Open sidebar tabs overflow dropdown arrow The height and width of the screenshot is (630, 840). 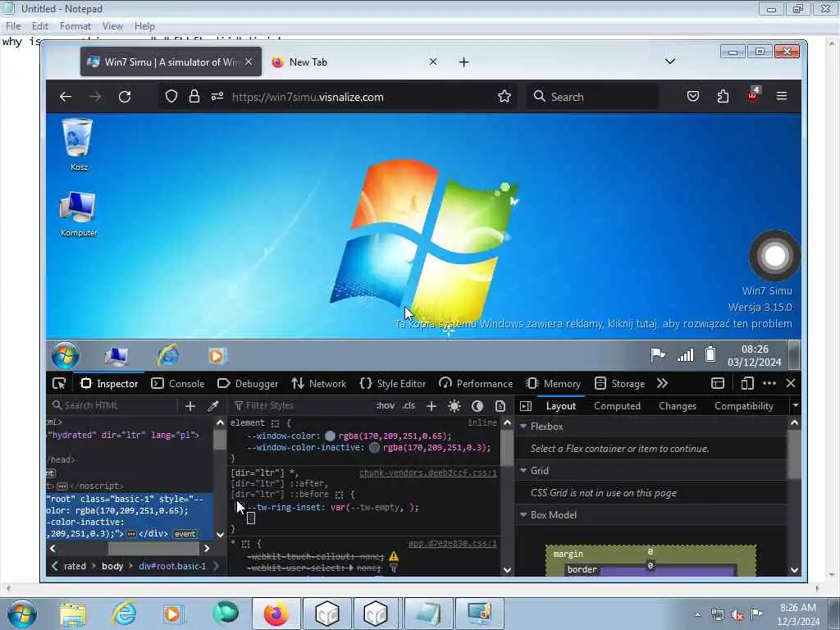point(796,405)
